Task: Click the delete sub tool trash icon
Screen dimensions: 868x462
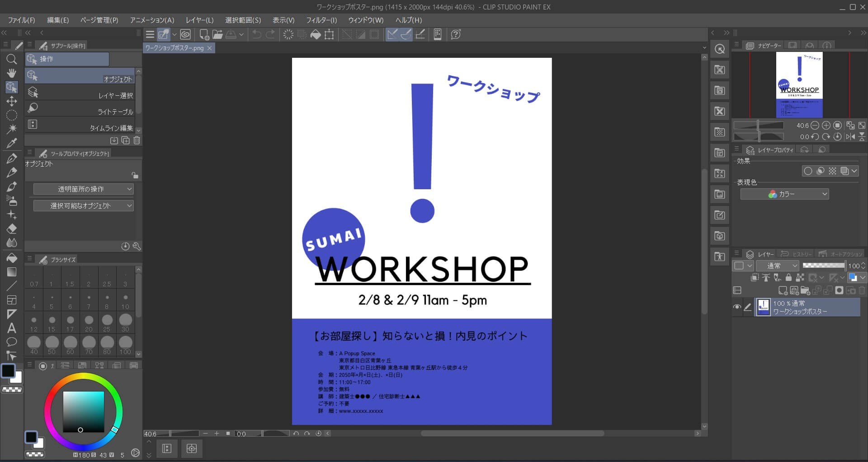Action: click(x=137, y=140)
